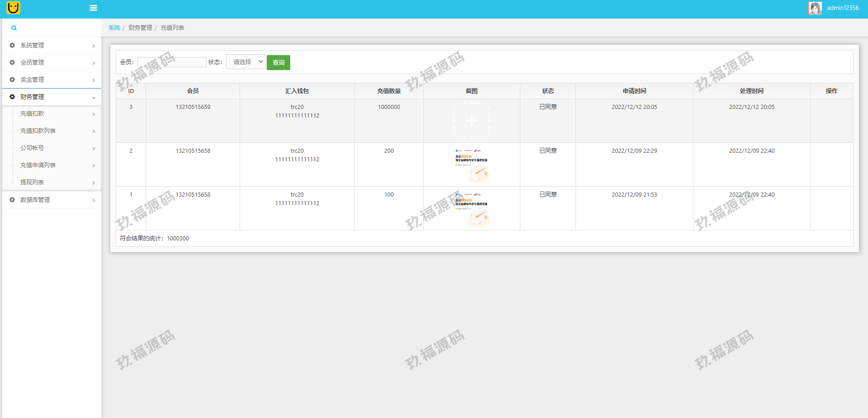Follow the 系统 breadcrumb link
This screenshot has width=868, height=418.
114,28
